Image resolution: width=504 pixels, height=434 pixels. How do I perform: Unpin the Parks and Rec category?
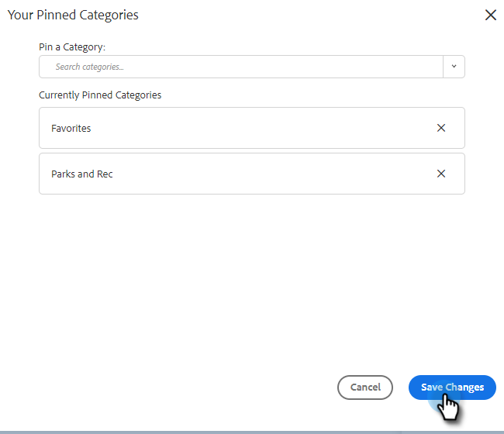click(x=441, y=174)
